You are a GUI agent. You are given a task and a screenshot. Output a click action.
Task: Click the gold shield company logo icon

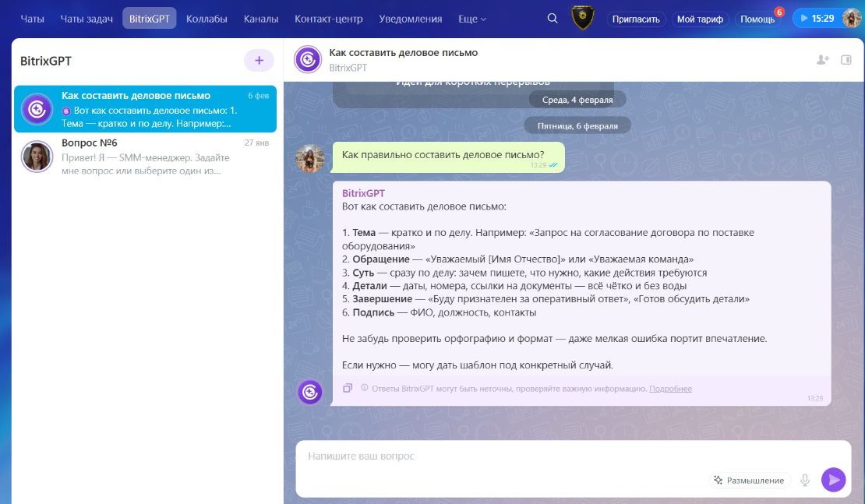[x=582, y=18]
